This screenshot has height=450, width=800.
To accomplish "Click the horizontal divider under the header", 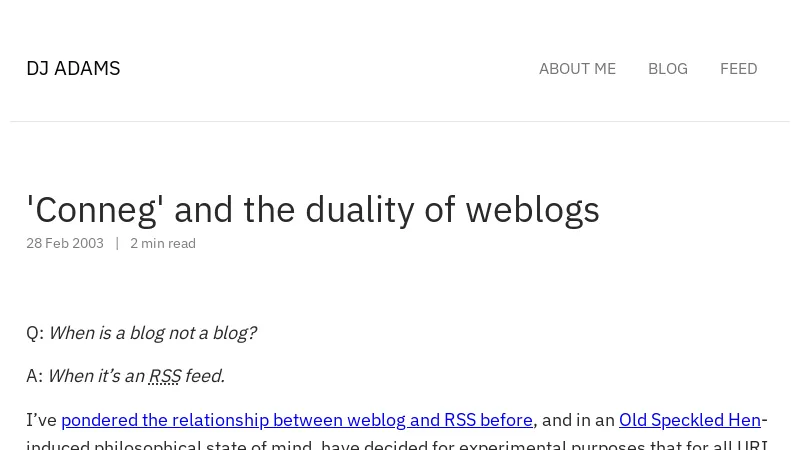I will pos(400,121).
